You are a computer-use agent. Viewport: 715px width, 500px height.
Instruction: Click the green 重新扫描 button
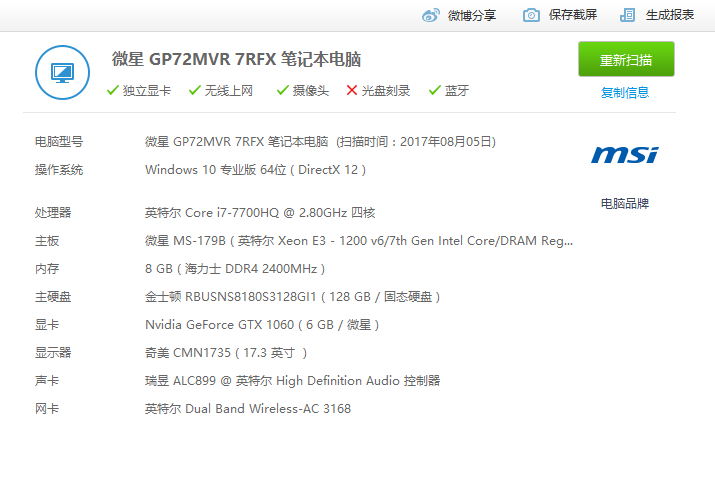point(626,59)
